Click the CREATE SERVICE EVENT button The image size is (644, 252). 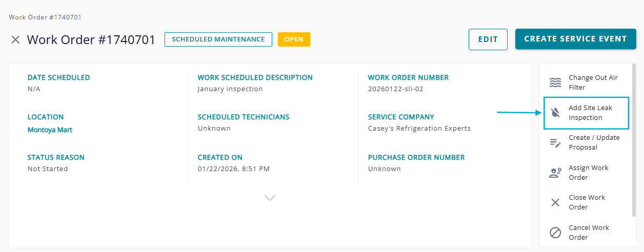coord(575,39)
